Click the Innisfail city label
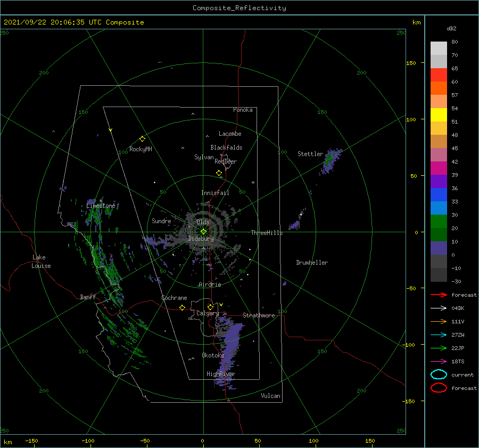479x448 pixels. pos(215,193)
